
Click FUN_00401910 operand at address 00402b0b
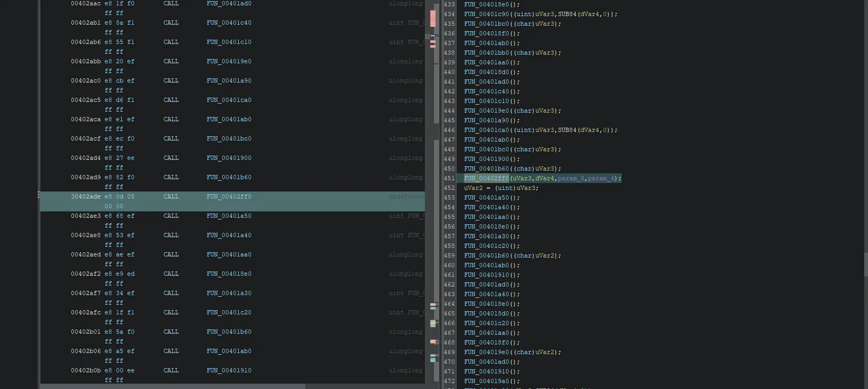(229, 371)
